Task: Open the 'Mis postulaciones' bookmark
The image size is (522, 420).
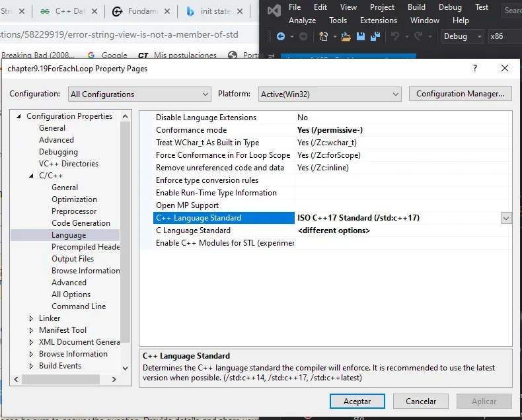Action: pyautogui.click(x=178, y=55)
